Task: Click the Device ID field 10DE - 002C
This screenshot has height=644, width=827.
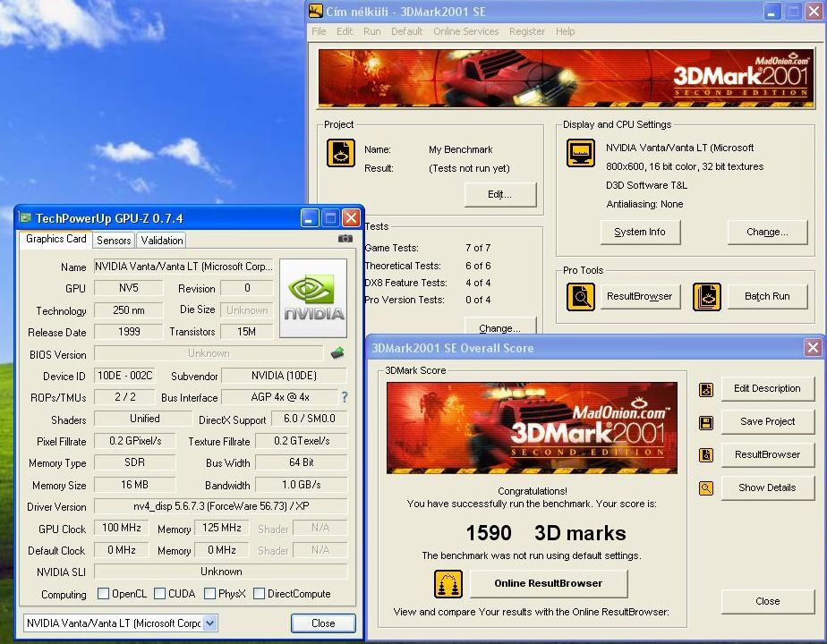Action: coord(124,376)
